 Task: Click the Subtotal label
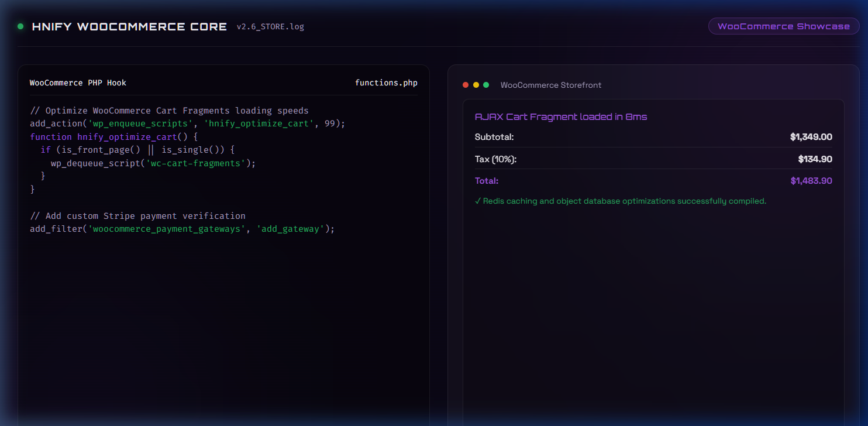[494, 137]
